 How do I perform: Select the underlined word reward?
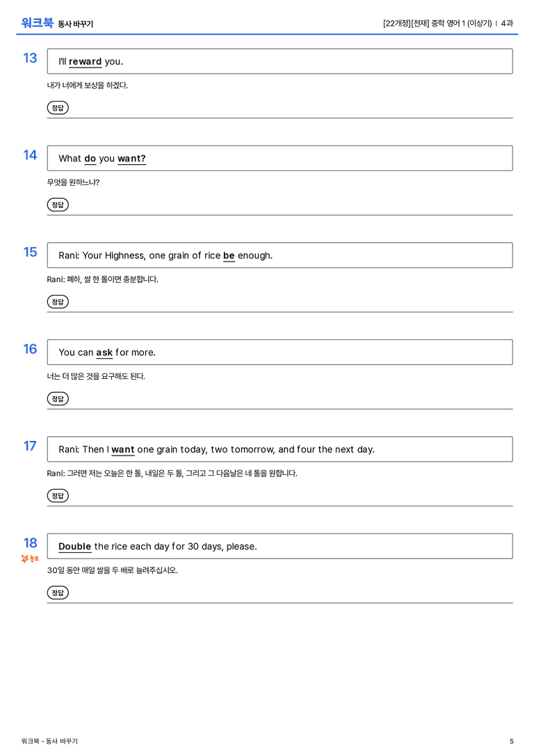(86, 62)
